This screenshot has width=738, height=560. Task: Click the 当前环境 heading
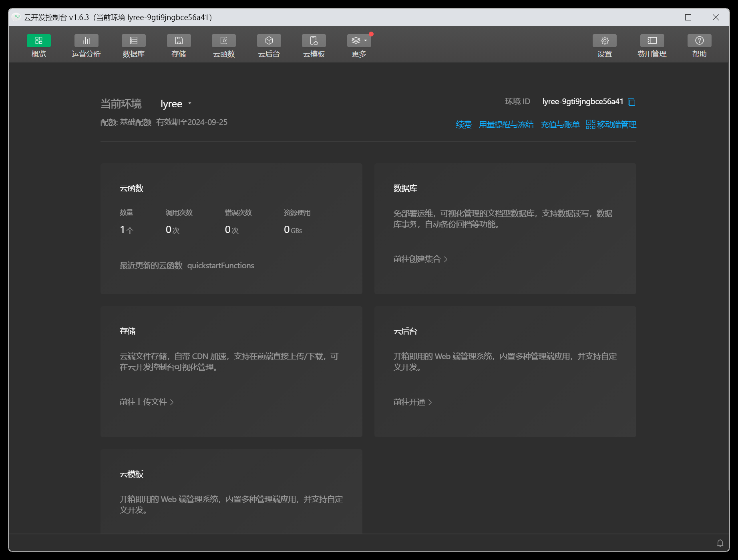(x=121, y=104)
